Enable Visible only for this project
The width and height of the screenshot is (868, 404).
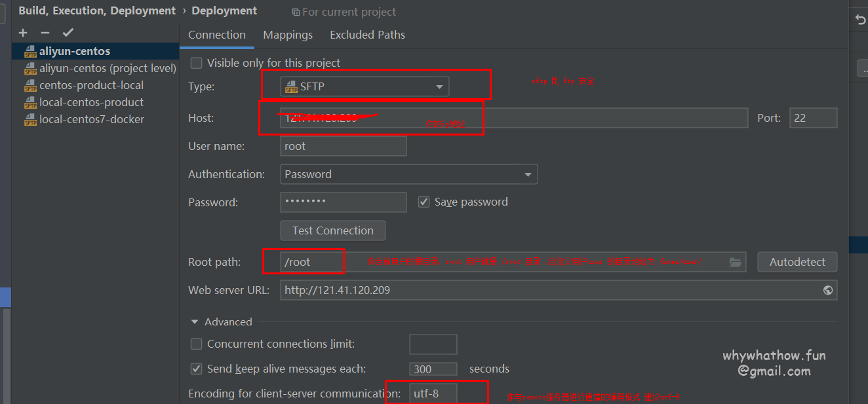click(x=196, y=63)
